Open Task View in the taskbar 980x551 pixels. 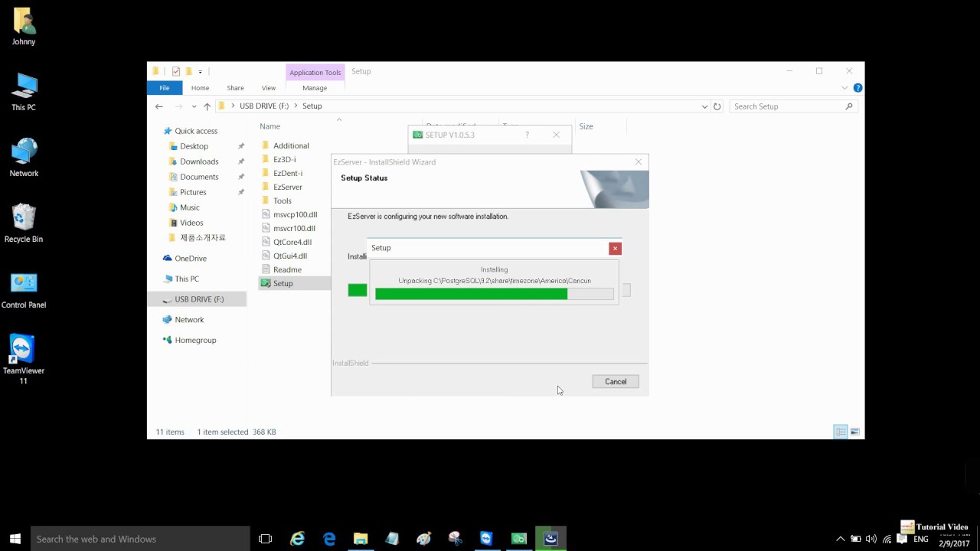pos(266,539)
